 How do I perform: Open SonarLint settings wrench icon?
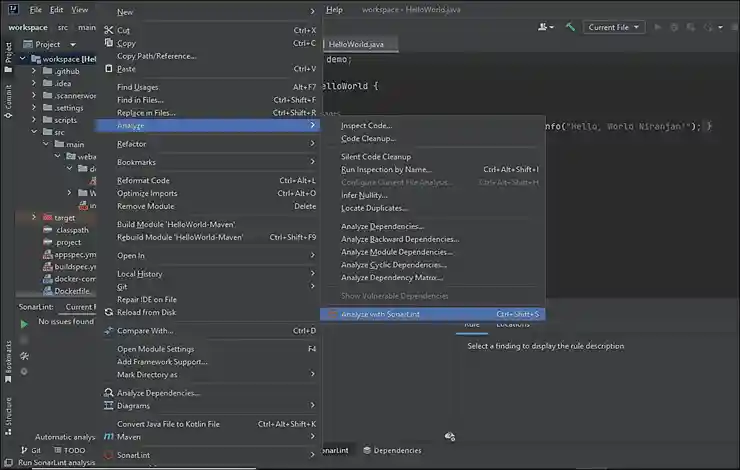pos(24,356)
